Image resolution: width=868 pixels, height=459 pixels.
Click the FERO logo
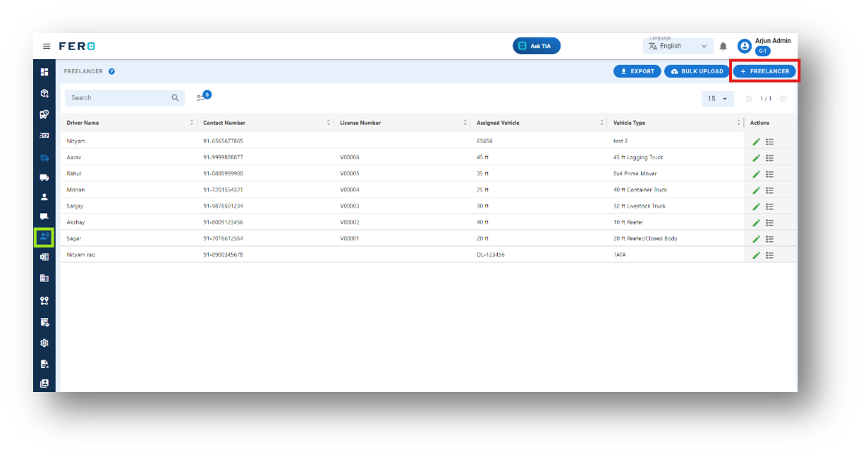pos(77,47)
